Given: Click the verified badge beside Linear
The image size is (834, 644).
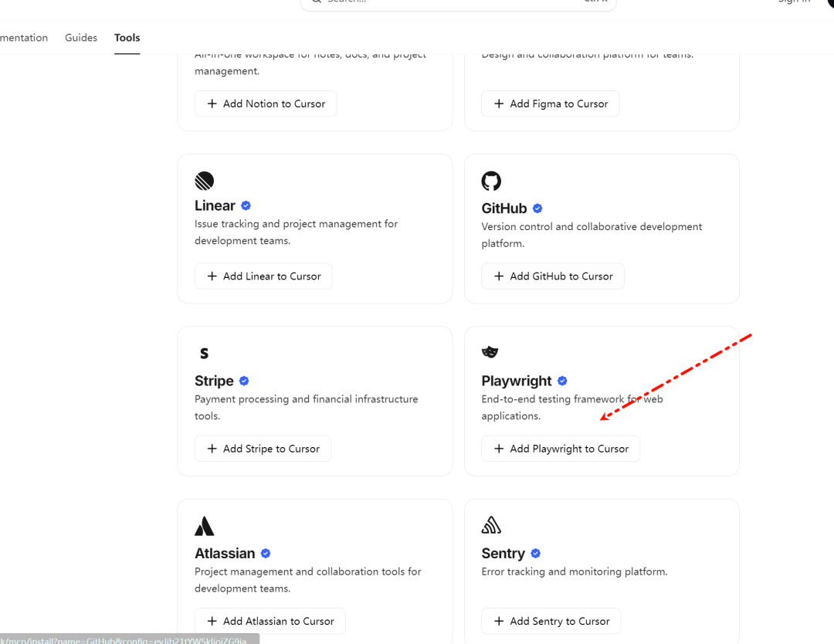Looking at the screenshot, I should tap(246, 205).
